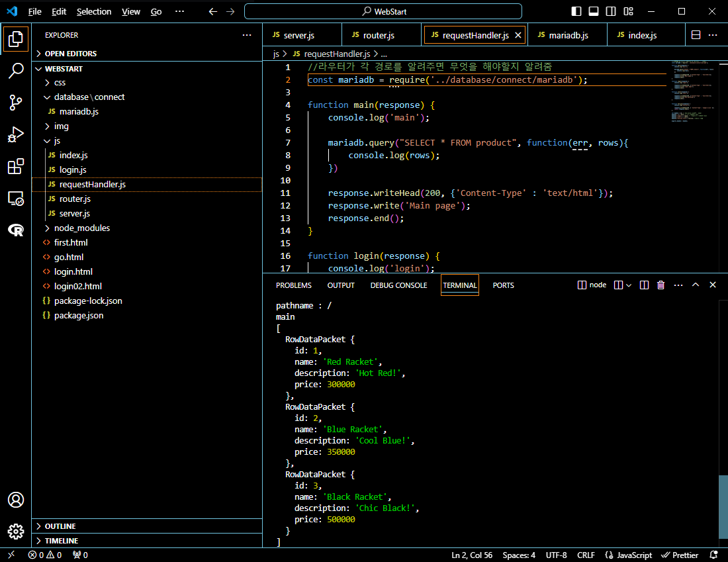Toggle the Primary Side Bar layout icon
The height and width of the screenshot is (562, 728).
[x=576, y=12]
